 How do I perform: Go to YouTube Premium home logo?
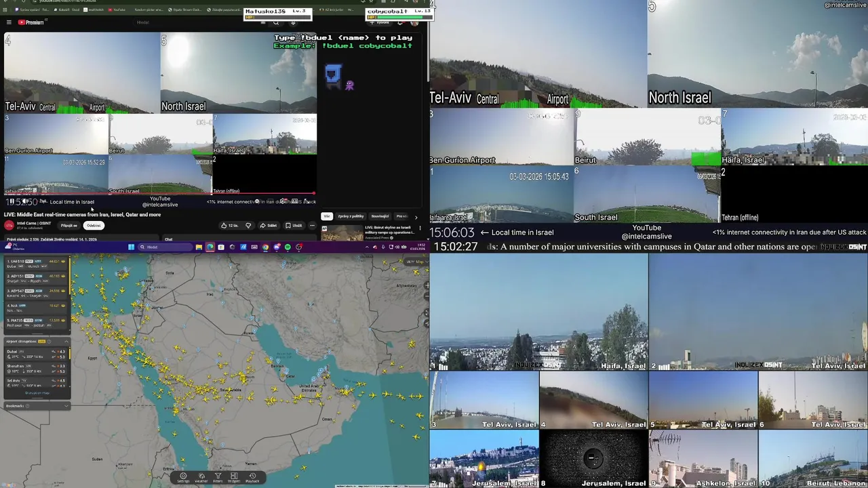[x=31, y=22]
